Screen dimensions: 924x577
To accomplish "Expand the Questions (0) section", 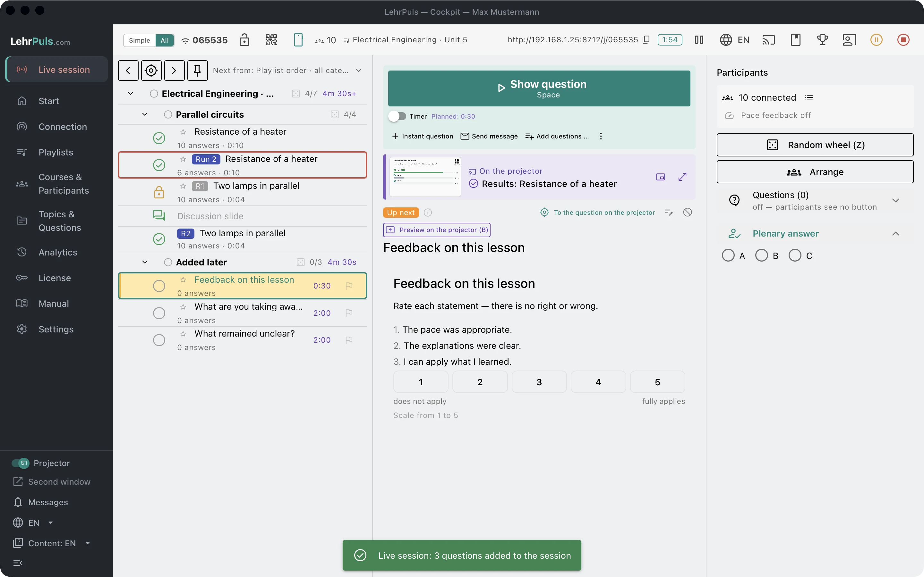I will click(x=895, y=200).
